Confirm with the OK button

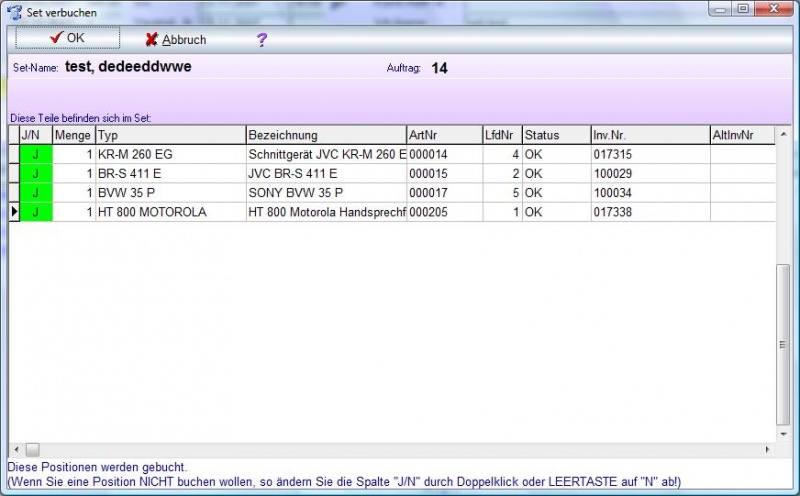[68, 39]
